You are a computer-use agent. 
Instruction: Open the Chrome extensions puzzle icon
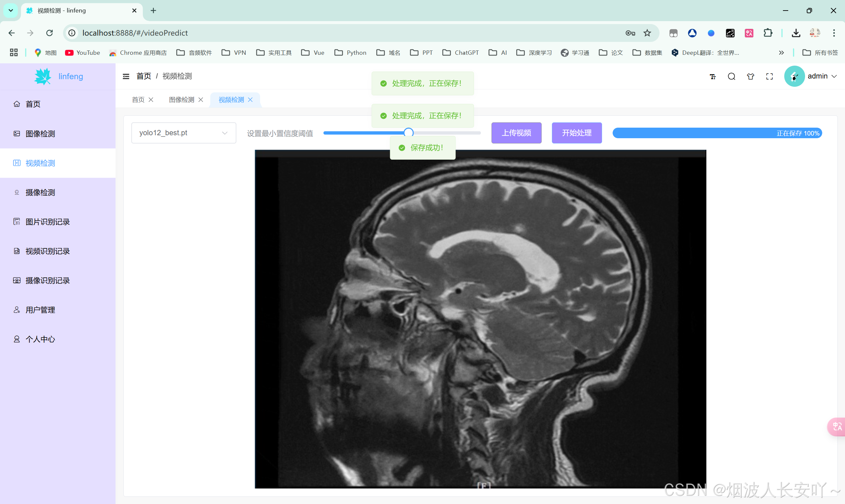point(767,33)
